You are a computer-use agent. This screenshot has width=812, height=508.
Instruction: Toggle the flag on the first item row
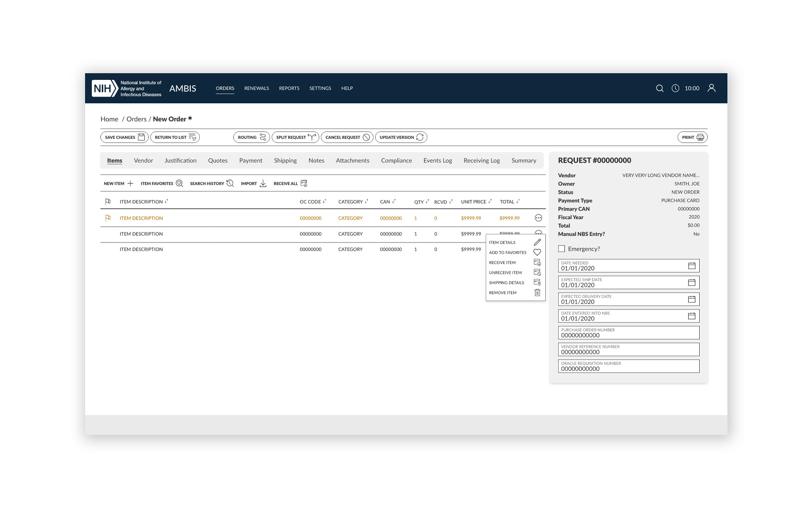coord(108,218)
